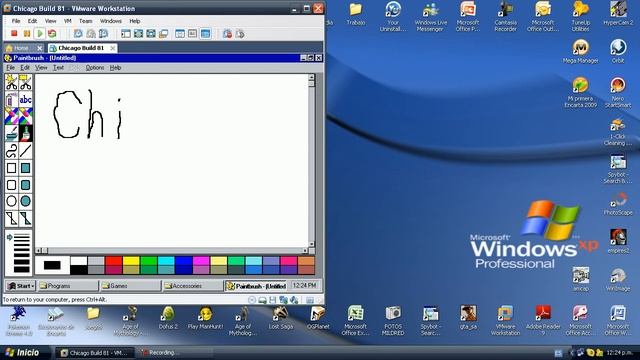This screenshot has height=360, width=640.
Task: Open Paintbrush Help menu
Action: pyautogui.click(x=116, y=68)
